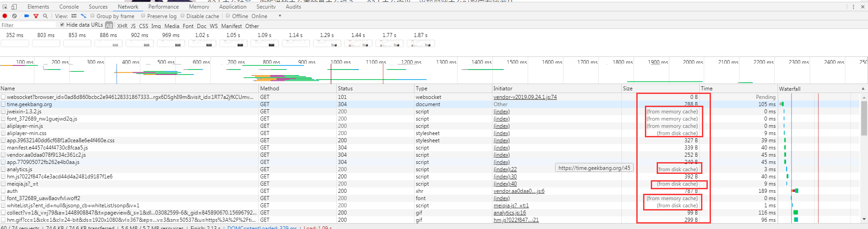Go to the Sources tab
The height and width of the screenshot is (229, 868).
point(98,7)
